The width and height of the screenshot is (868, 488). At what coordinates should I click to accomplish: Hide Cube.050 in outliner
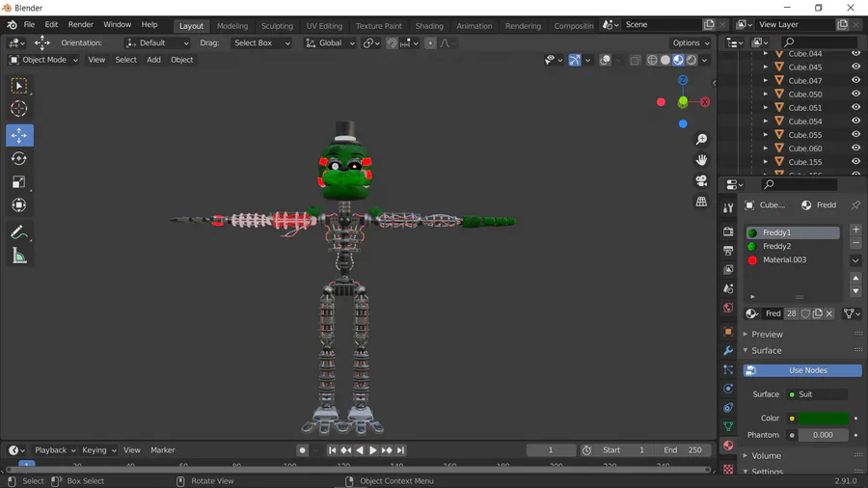click(x=855, y=94)
